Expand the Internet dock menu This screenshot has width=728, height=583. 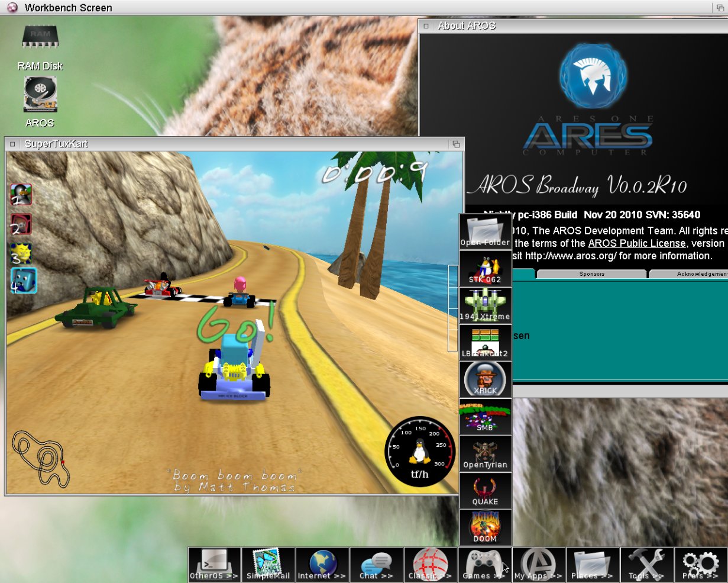click(x=322, y=565)
